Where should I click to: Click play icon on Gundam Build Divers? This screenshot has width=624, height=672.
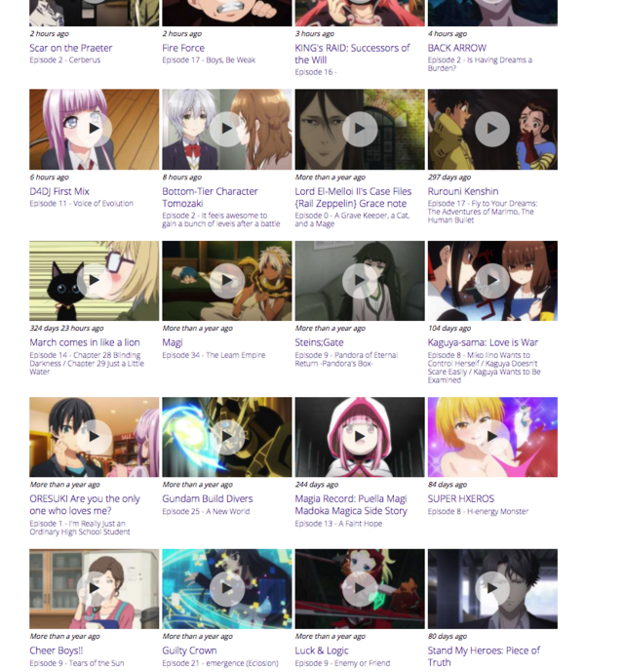pyautogui.click(x=227, y=437)
